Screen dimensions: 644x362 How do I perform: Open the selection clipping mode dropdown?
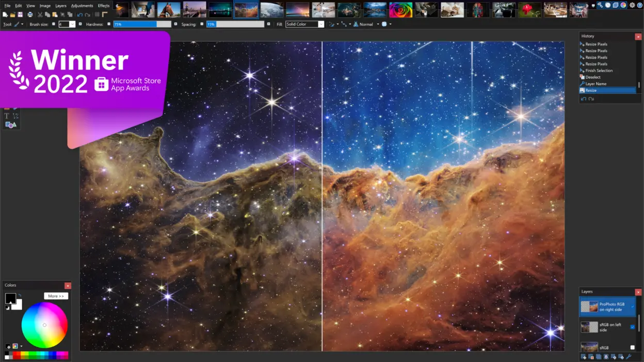(x=387, y=24)
